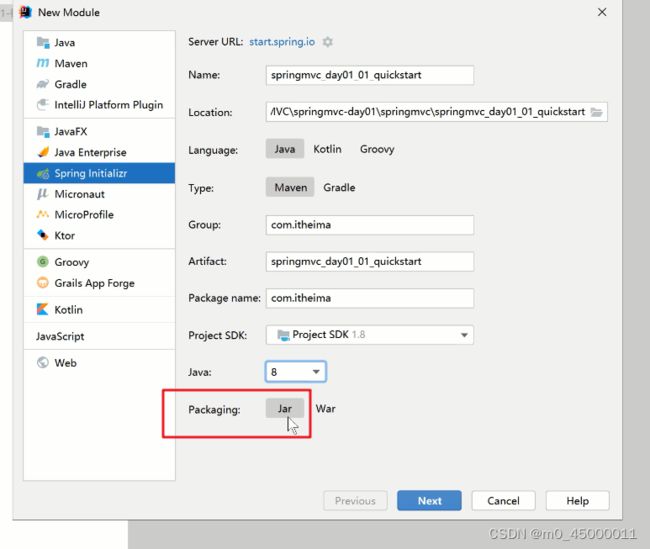Focus the Group input field

pyautogui.click(x=370, y=225)
